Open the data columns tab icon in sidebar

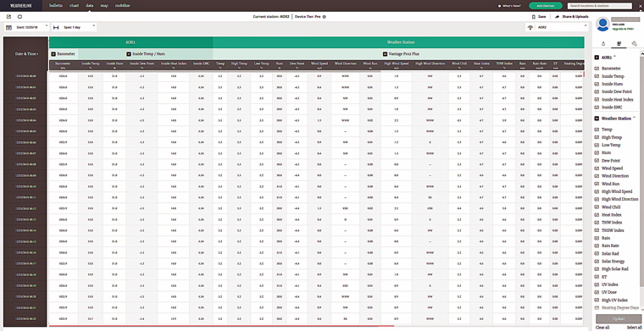click(619, 42)
